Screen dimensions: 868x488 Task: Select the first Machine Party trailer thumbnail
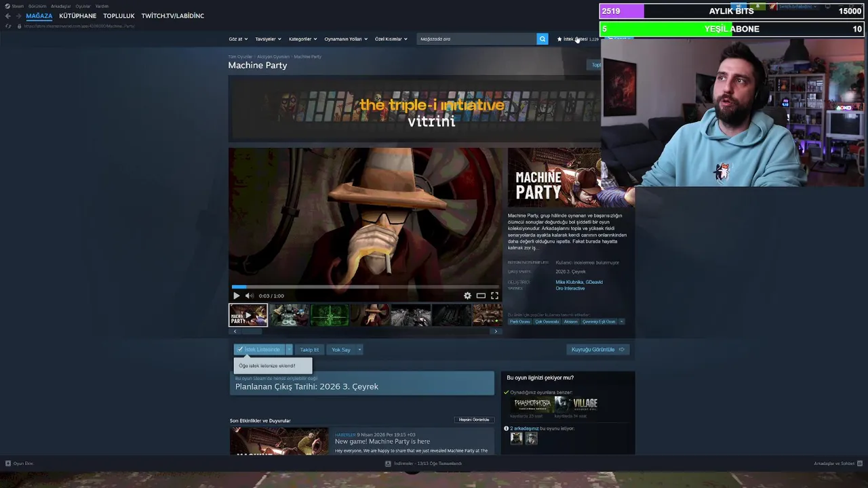click(248, 315)
